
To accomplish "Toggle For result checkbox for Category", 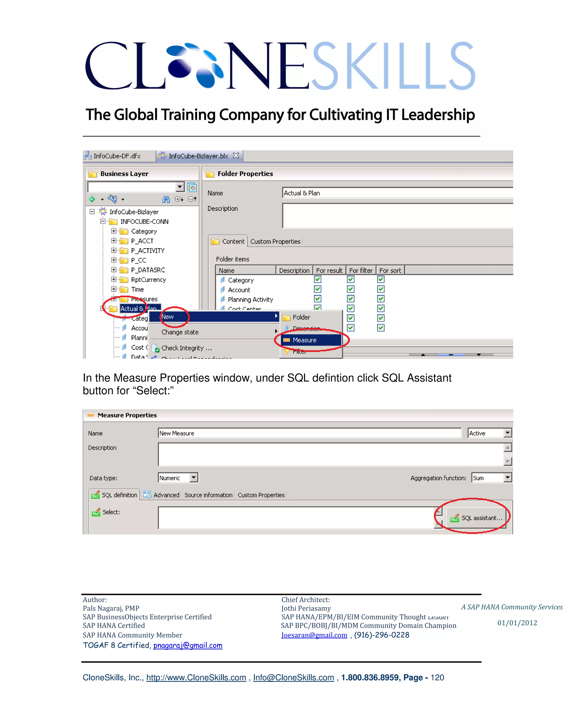I will [318, 279].
